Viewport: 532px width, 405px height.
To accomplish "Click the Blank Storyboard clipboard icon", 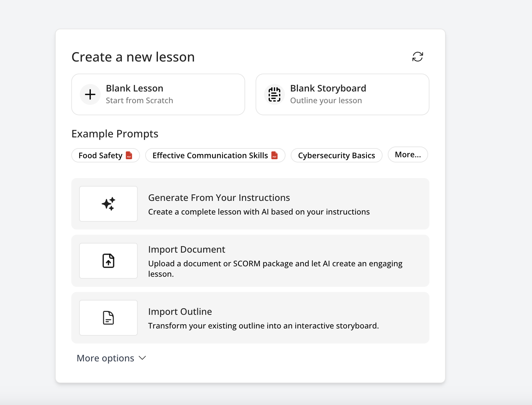I will (274, 94).
